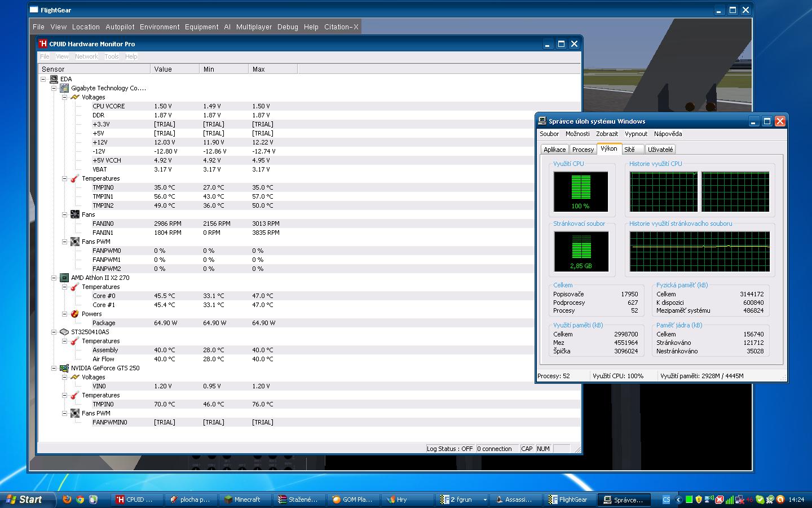Open the FlightGear Multiplayer menu
Viewport: 812px width, 508px height.
[x=254, y=27]
